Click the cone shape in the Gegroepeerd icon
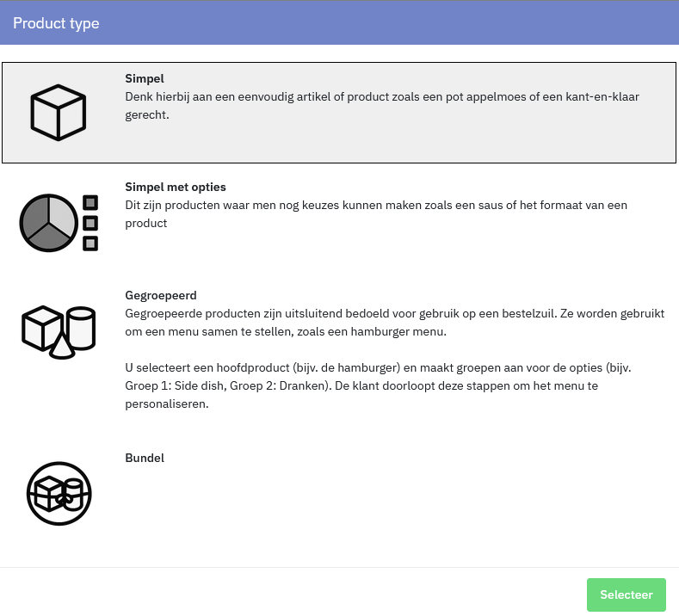 pyautogui.click(x=62, y=347)
